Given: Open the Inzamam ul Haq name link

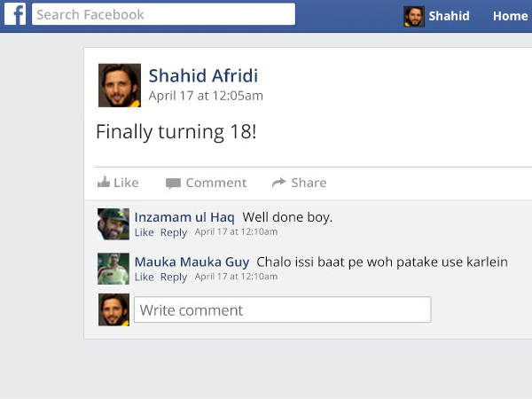Looking at the screenshot, I should (x=184, y=216).
